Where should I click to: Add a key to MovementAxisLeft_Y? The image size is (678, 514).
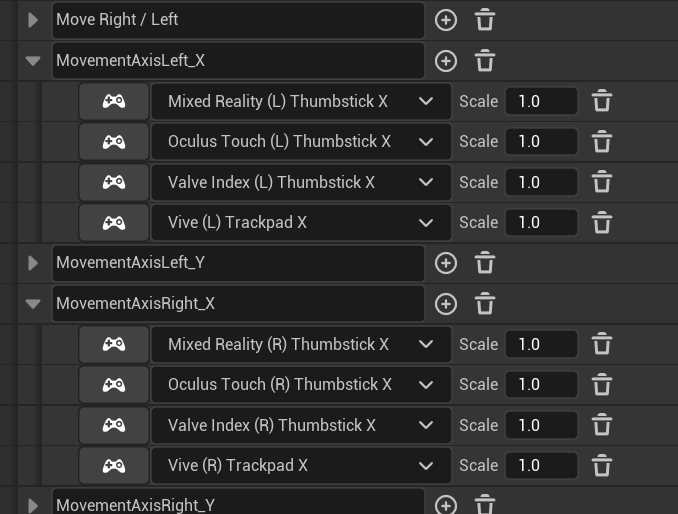point(446,263)
